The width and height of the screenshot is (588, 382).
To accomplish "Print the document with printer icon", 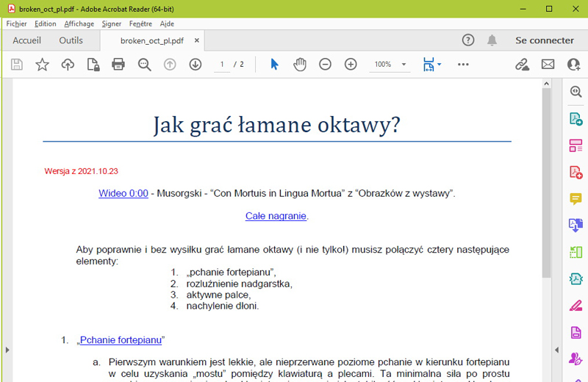I will (118, 65).
